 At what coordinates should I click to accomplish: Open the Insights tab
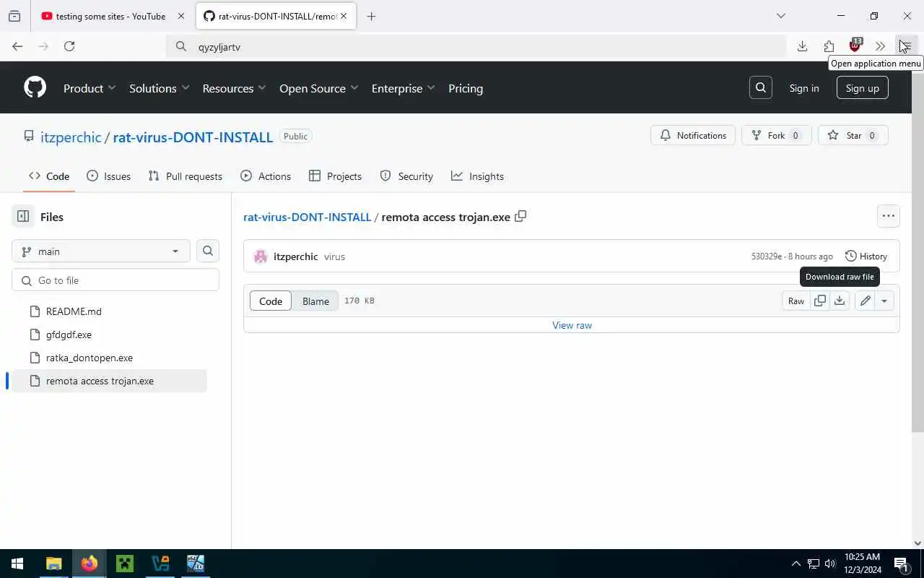tap(477, 176)
